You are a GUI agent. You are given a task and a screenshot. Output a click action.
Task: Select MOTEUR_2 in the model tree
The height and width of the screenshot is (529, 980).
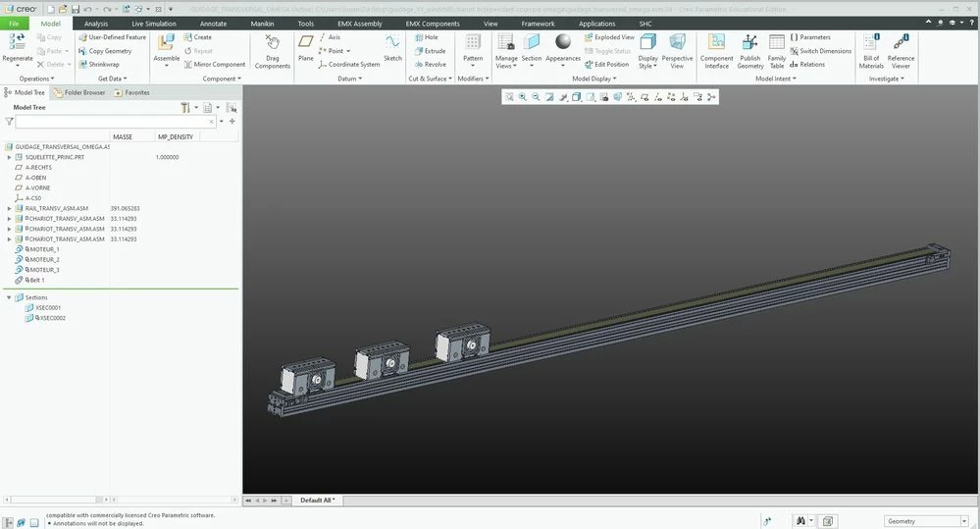click(44, 259)
